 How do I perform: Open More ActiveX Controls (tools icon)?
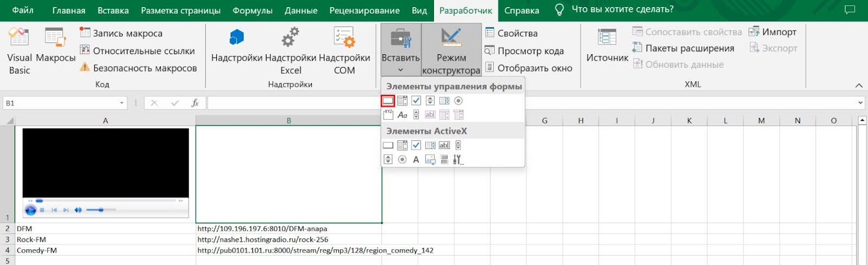[458, 159]
